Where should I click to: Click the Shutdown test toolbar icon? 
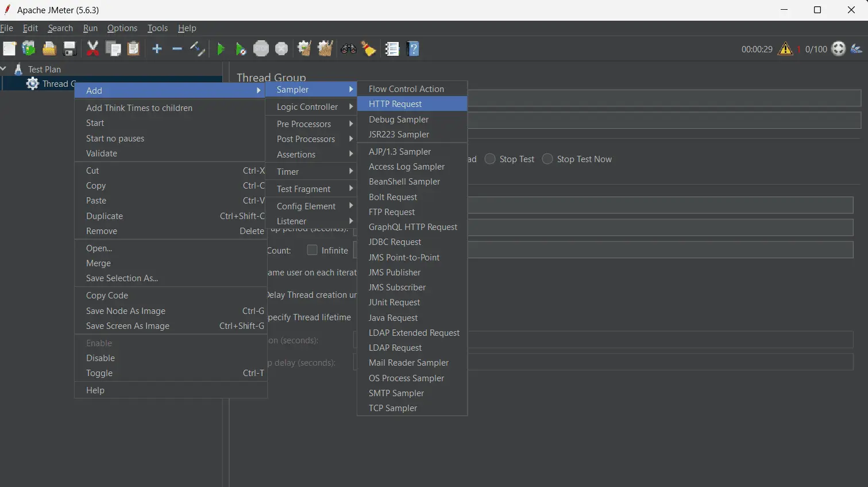[x=281, y=49]
